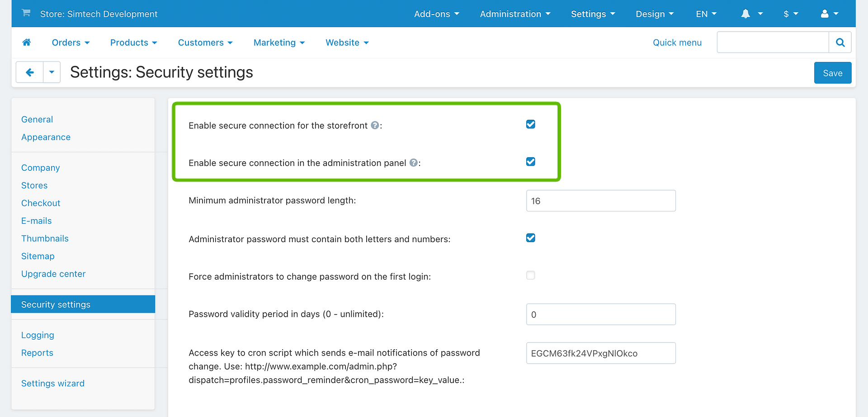Screen dimensions: 868x417
Task: Click the shopping cart store icon
Action: [x=26, y=13]
